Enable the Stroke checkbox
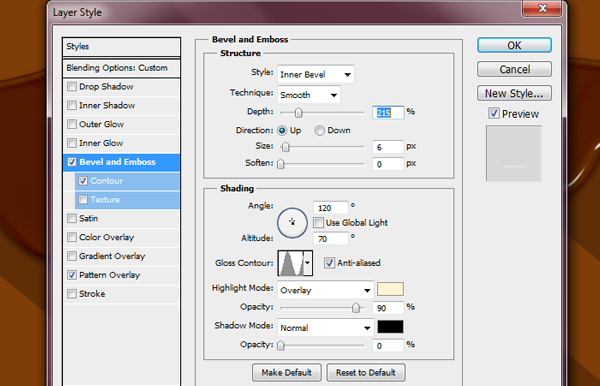Viewport: 600px width, 386px height. pos(72,294)
